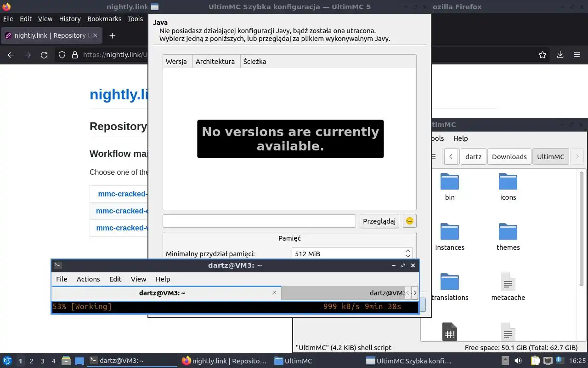The image size is (588, 368).
Task: Open Firefox File menu
Action: [x=8, y=19]
